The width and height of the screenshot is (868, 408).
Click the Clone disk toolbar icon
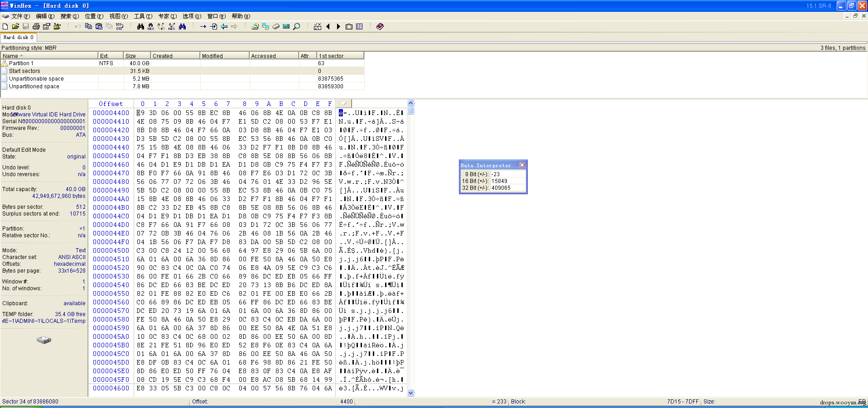coord(265,27)
